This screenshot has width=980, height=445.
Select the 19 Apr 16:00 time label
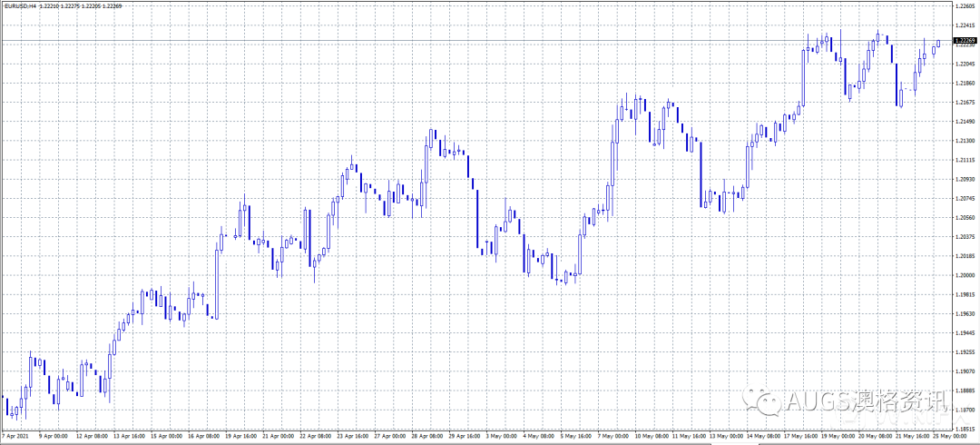click(x=241, y=437)
